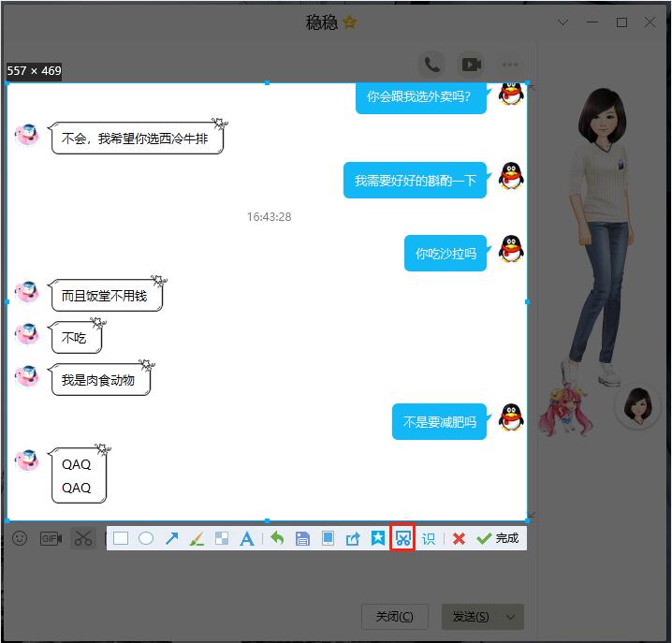Image resolution: width=672 pixels, height=643 pixels.
Task: Open the title bar dropdown chevron
Action: pyautogui.click(x=562, y=22)
